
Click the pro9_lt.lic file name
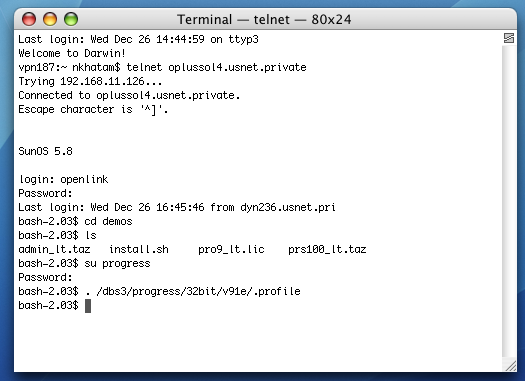pos(231,249)
